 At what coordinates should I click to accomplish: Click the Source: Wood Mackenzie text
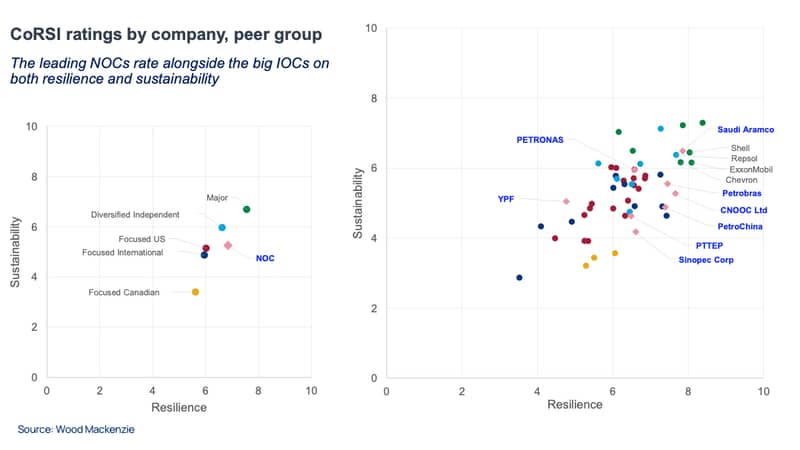click(76, 429)
